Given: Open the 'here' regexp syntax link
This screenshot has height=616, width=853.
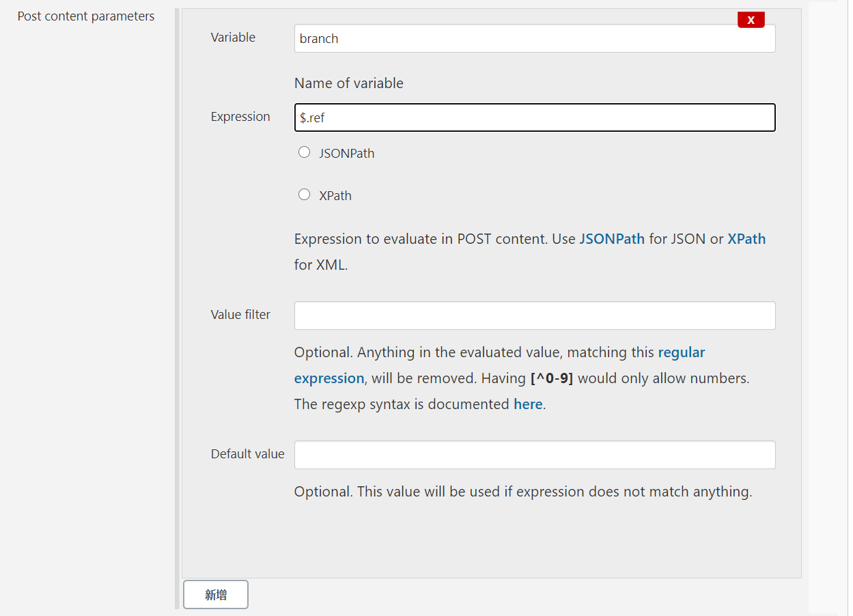Looking at the screenshot, I should [x=528, y=404].
